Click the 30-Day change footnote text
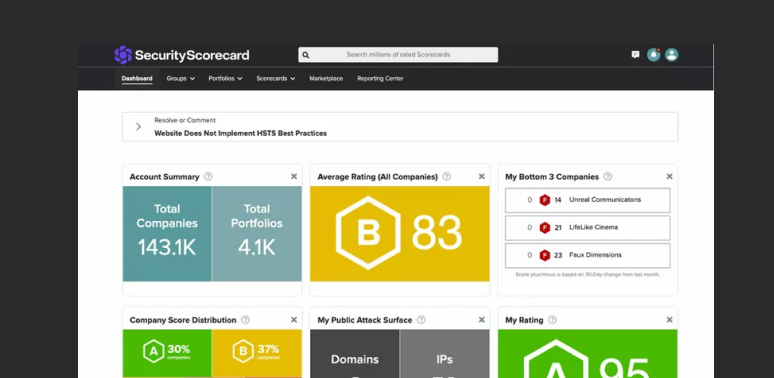 (587, 274)
